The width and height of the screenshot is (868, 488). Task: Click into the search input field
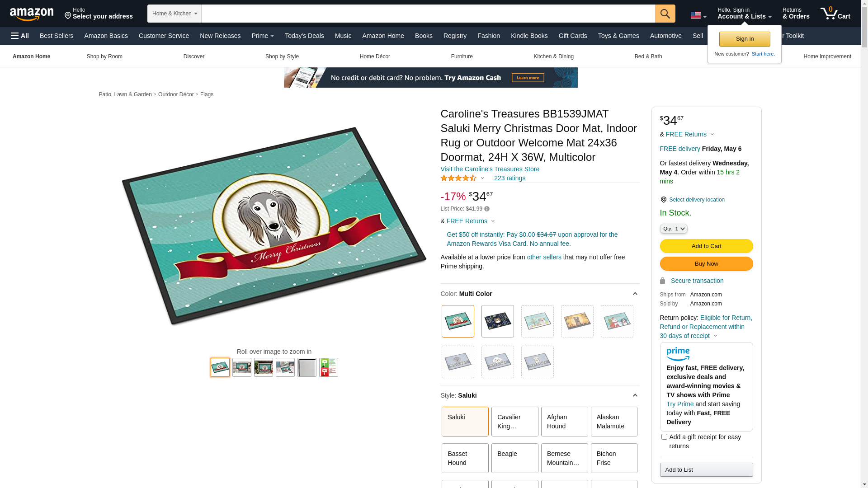point(428,14)
